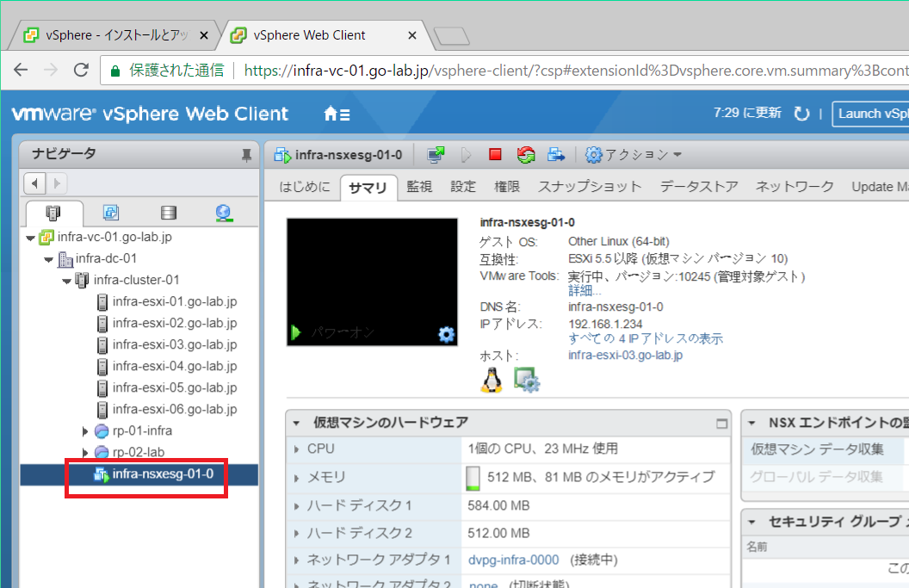The width and height of the screenshot is (909, 588).
Task: Click the Power On play icon
Action: coord(466,155)
